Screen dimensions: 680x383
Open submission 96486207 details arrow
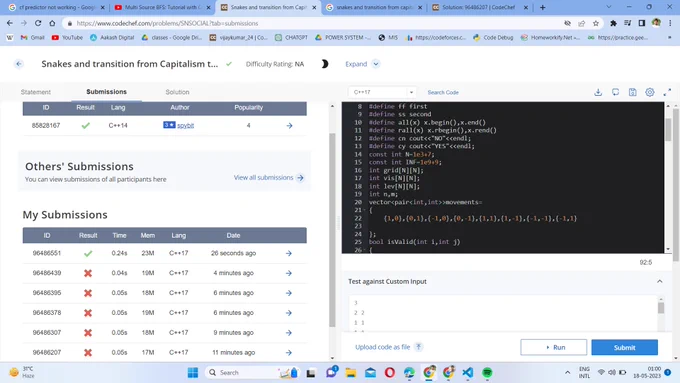pyautogui.click(x=289, y=353)
